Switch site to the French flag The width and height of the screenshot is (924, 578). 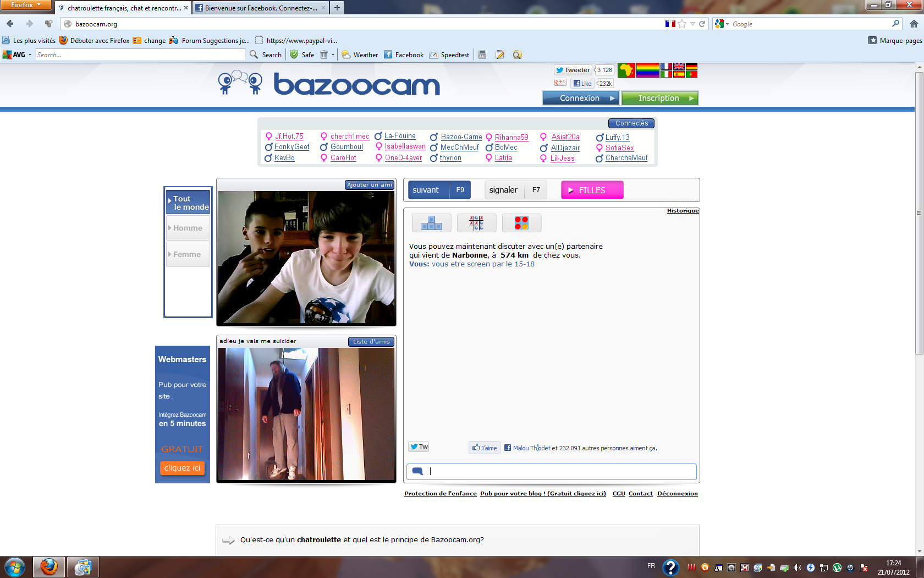666,67
